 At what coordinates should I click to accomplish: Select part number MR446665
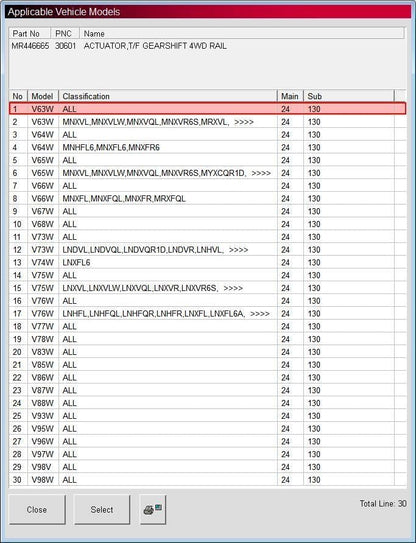coord(30,46)
